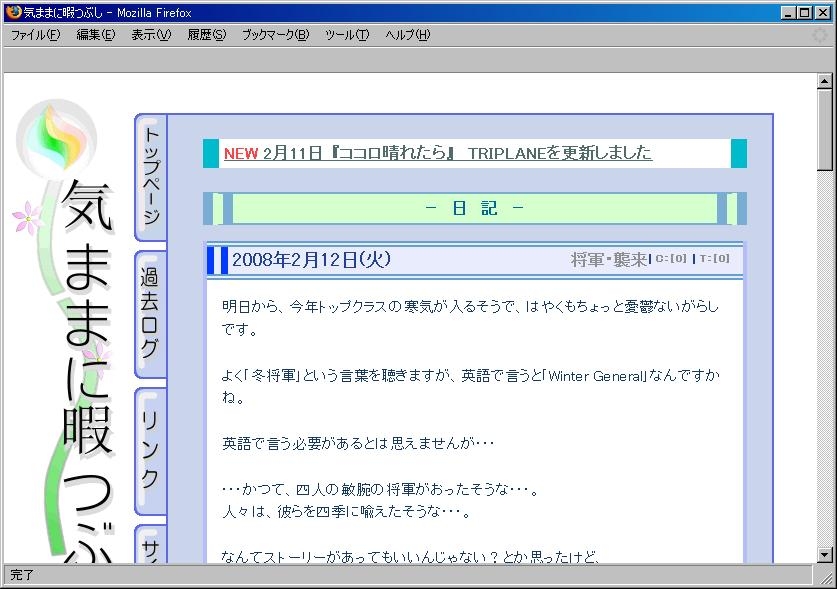This screenshot has height=589, width=837.
Task: Follow the NEW 2月11日 TRIPLANE update link
Action: 437,153
